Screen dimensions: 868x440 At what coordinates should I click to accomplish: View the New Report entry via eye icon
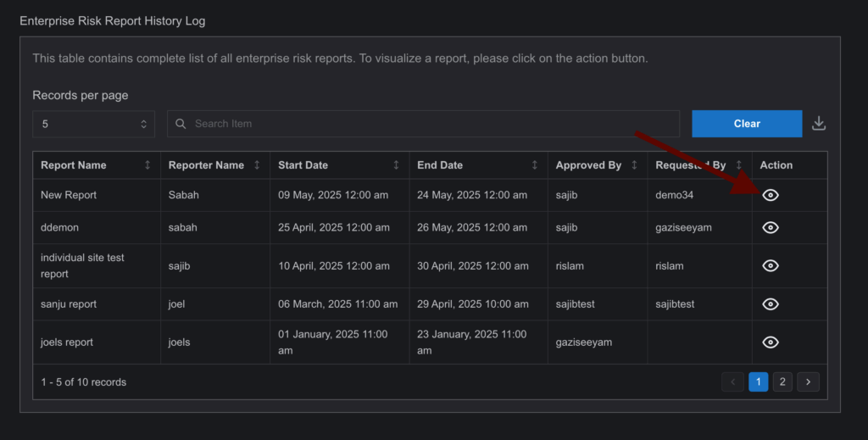click(x=770, y=195)
